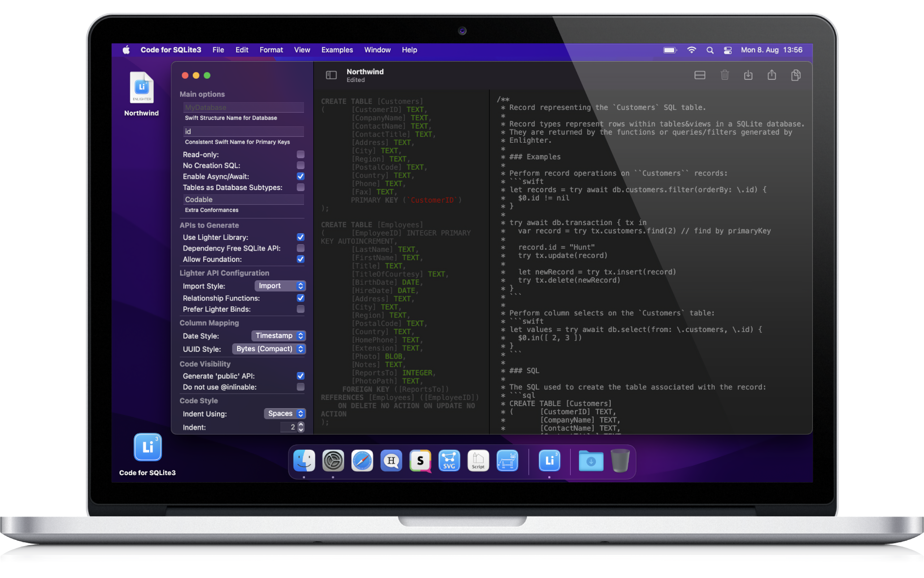Click the MyDatabase structure name field
924x578 pixels.
click(x=243, y=107)
